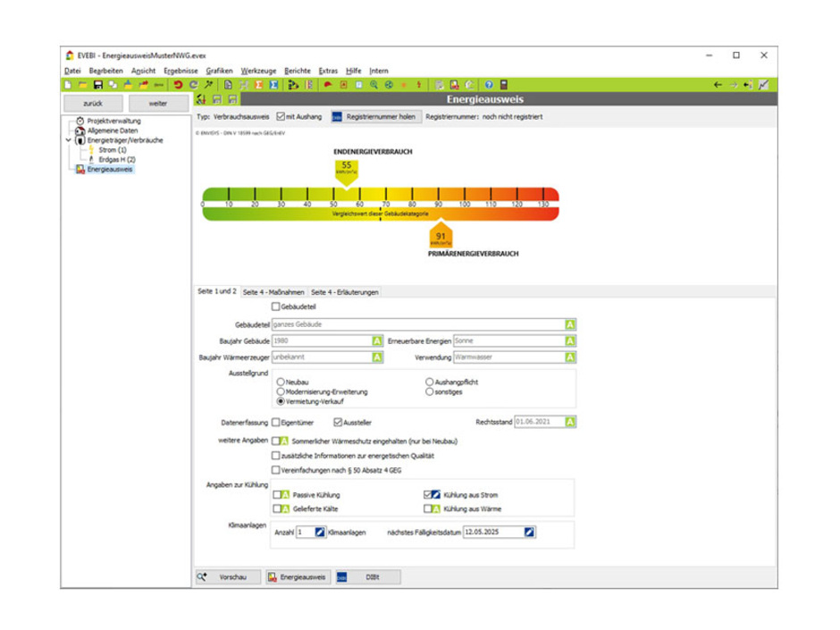
Task: Toggle the 'mit Aushang' checkbox
Action: click(x=281, y=117)
